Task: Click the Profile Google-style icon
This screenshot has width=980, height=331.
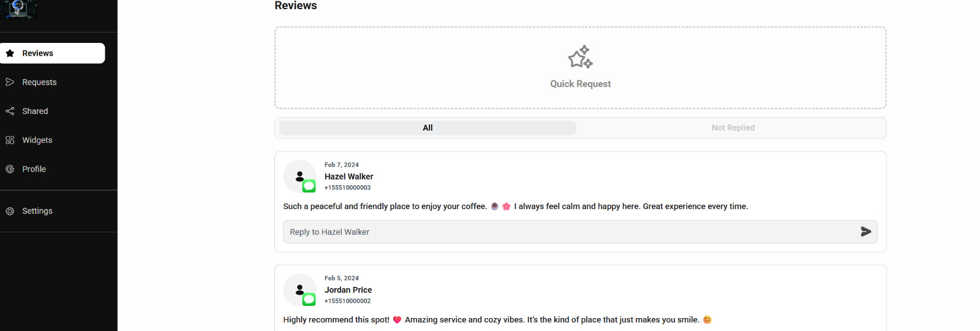Action: pos(10,169)
